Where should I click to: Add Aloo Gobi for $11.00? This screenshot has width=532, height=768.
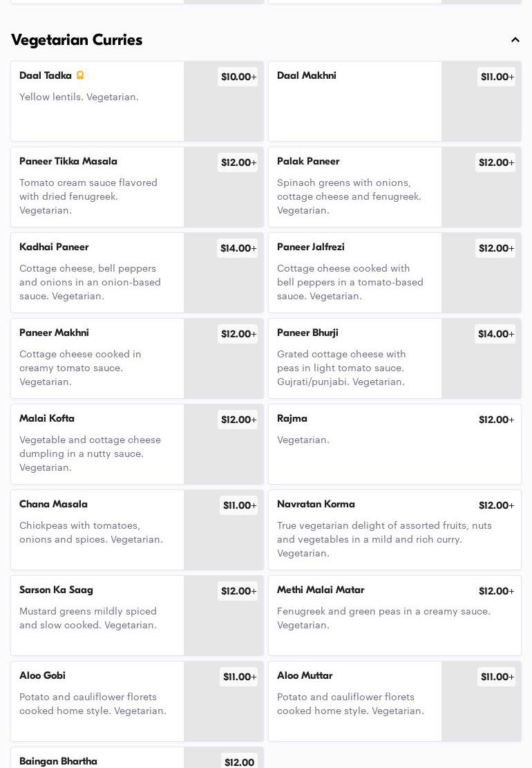(x=239, y=677)
